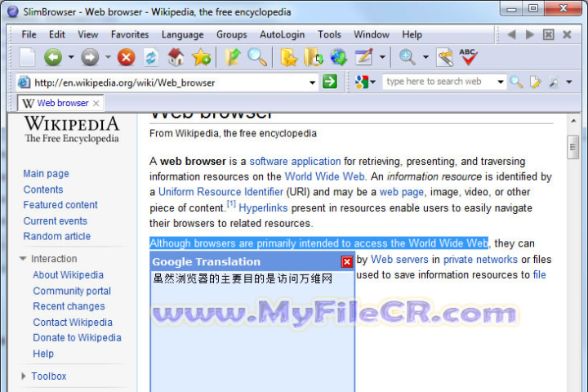This screenshot has height=392, width=588.
Task: Click the green Go arrow button
Action: [x=330, y=82]
